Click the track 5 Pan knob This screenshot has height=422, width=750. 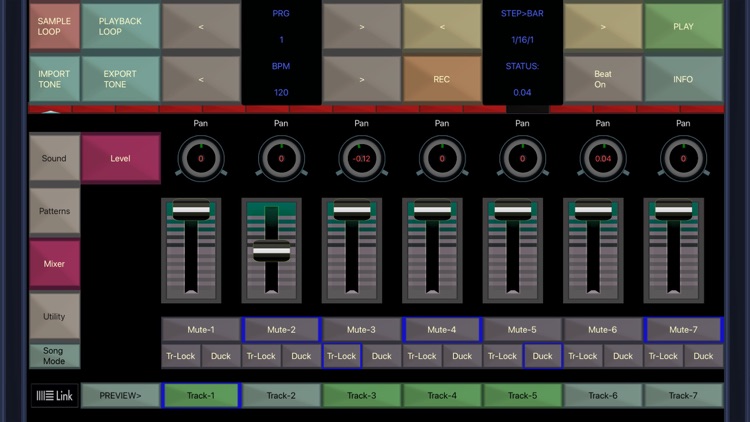[x=522, y=158]
